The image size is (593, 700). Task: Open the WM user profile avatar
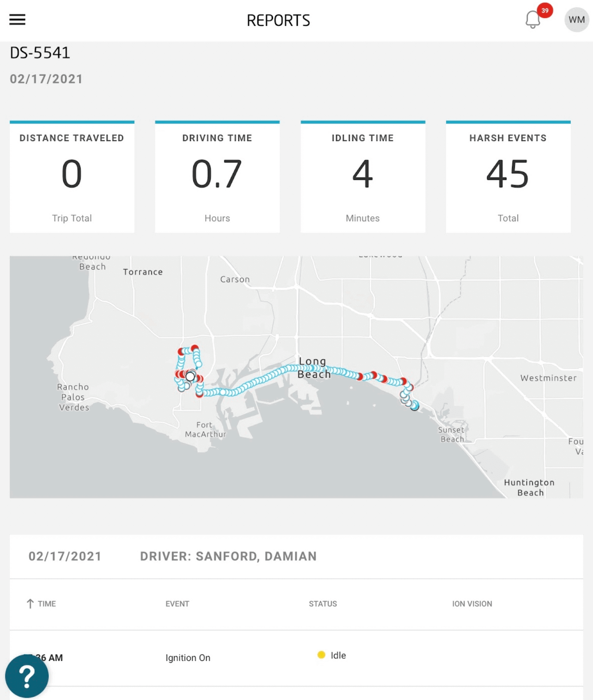point(577,20)
